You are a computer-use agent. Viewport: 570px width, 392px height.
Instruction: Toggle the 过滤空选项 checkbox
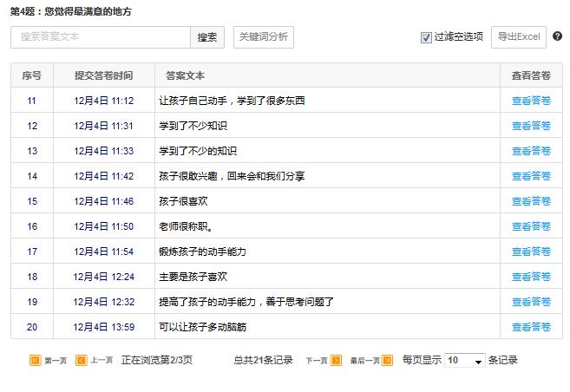click(x=426, y=37)
